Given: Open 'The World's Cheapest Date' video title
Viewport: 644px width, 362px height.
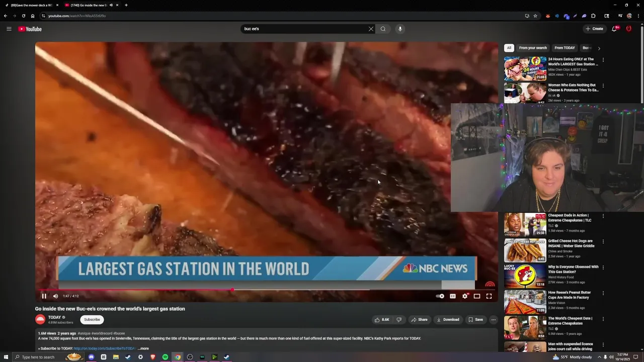Looking at the screenshot, I should (570, 321).
